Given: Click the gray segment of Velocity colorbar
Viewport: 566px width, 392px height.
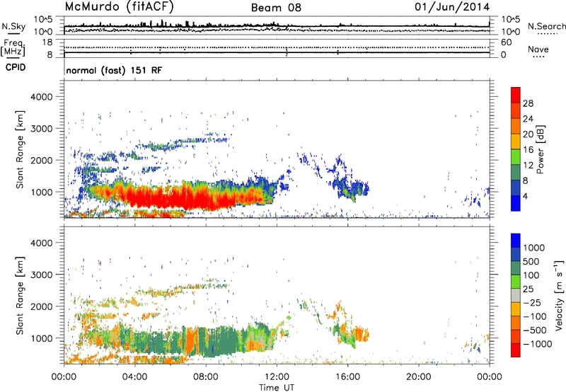Looking at the screenshot, I should 516,295.
